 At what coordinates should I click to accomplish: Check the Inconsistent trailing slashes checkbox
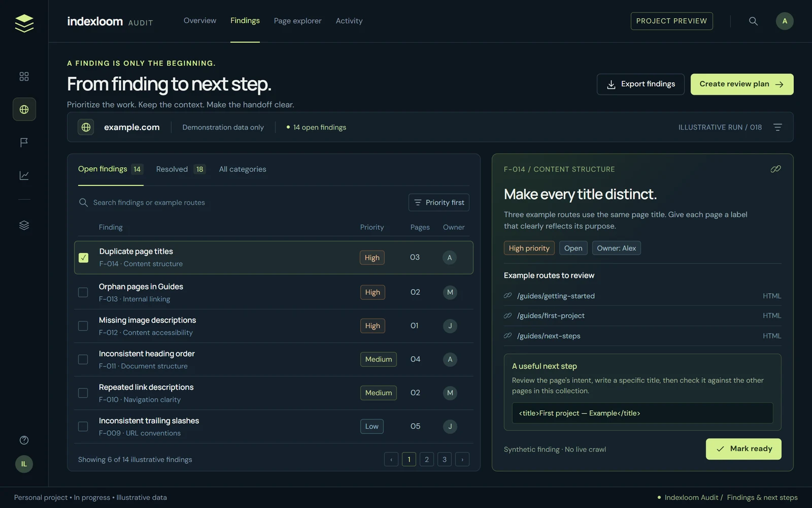[83, 426]
